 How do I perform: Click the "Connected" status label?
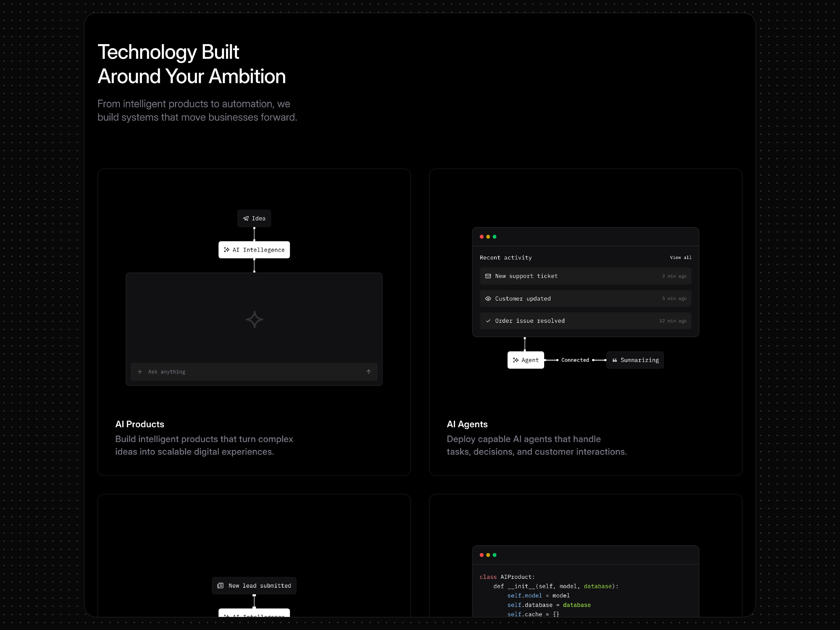coord(575,360)
